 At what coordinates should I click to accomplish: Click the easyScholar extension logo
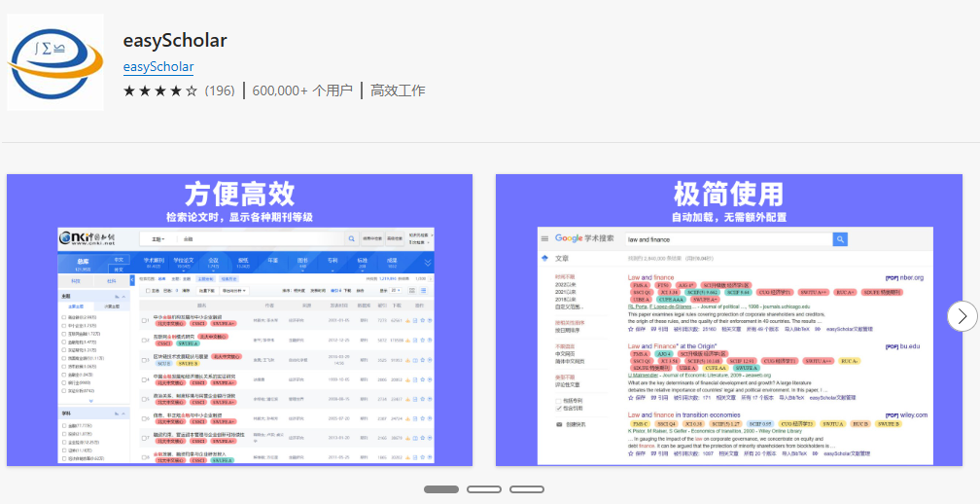point(55,62)
